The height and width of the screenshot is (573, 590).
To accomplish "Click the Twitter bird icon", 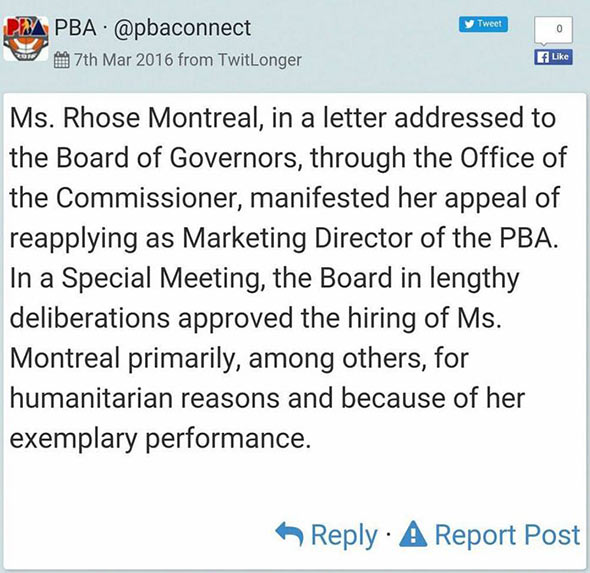I will (x=468, y=24).
